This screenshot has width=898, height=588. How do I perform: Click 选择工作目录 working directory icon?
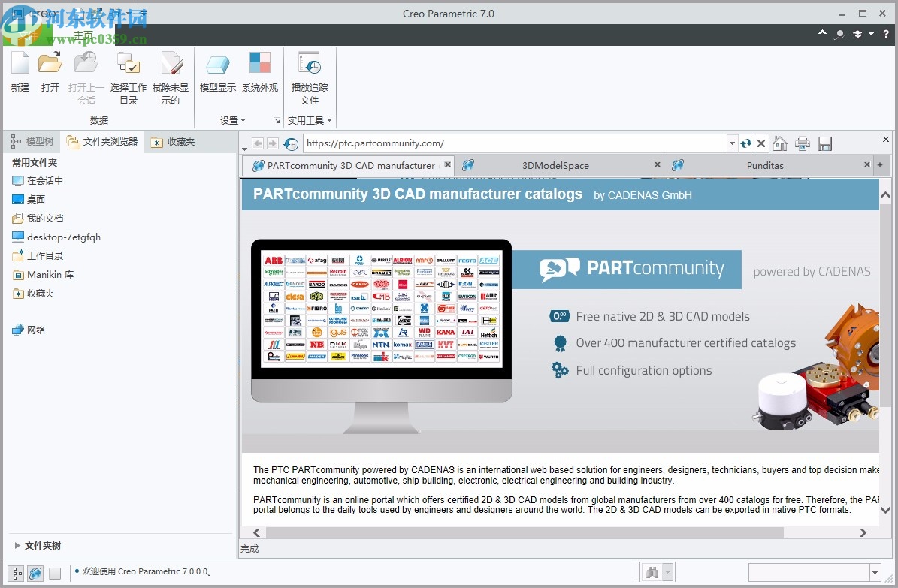[129, 65]
